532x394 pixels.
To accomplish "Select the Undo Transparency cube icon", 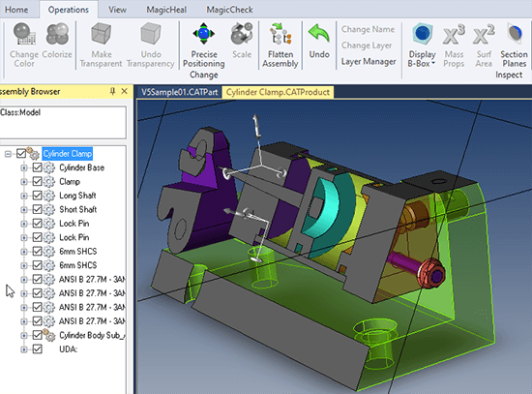I will pyautogui.click(x=150, y=34).
